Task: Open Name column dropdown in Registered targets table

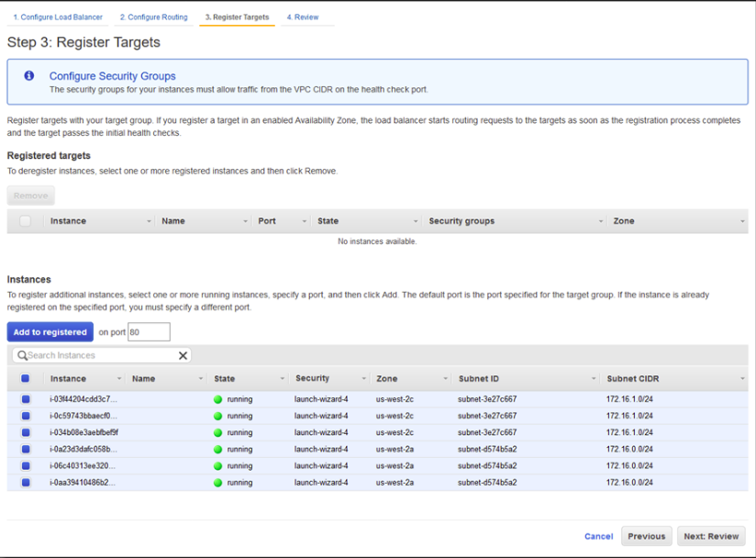Action: click(245, 221)
